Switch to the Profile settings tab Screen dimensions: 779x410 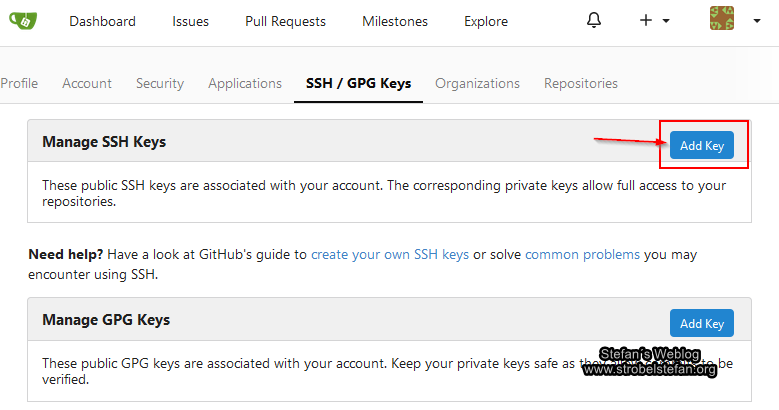point(19,83)
